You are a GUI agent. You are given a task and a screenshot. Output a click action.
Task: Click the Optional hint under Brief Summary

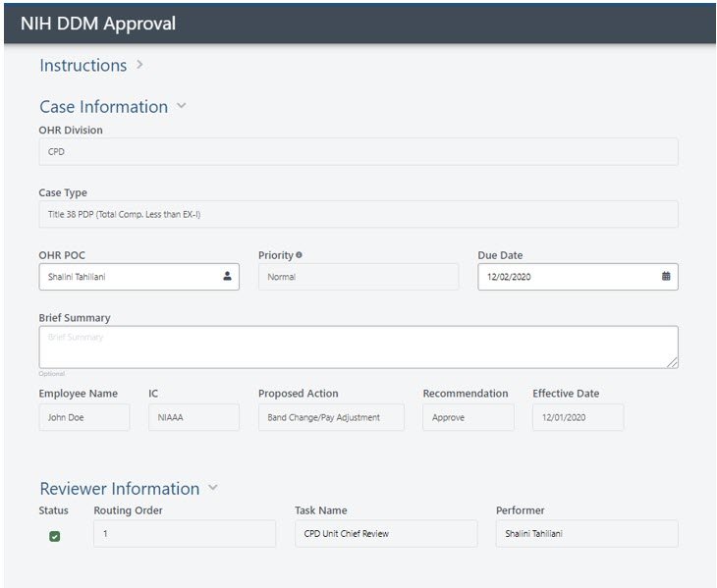click(52, 374)
